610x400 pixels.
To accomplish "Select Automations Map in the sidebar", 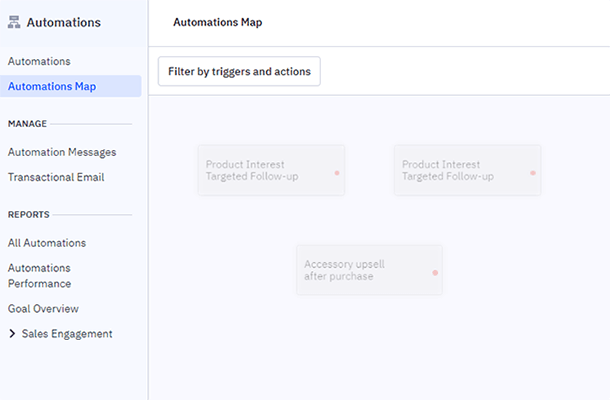I will coord(52,87).
